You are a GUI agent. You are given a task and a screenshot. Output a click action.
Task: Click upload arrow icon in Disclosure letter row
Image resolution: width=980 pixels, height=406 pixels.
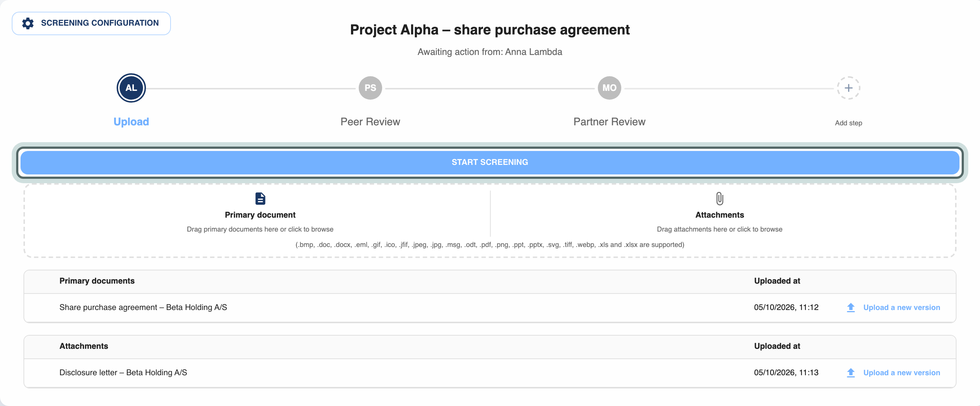click(x=851, y=373)
